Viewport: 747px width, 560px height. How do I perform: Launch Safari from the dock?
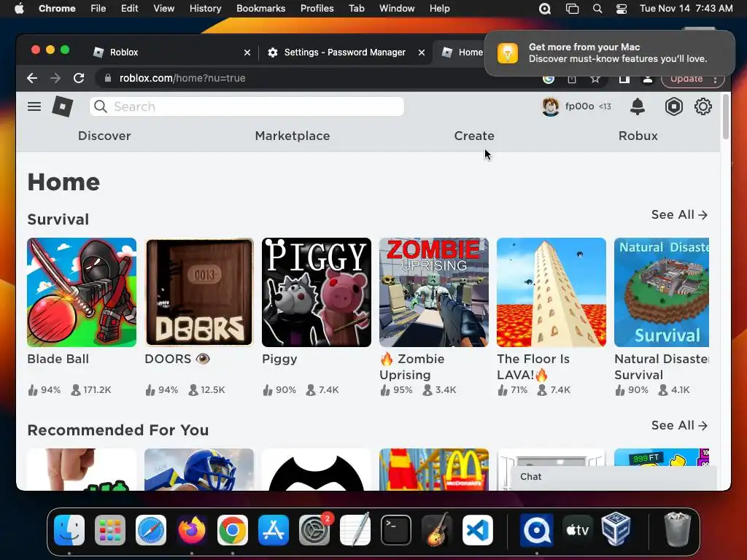pos(151,529)
